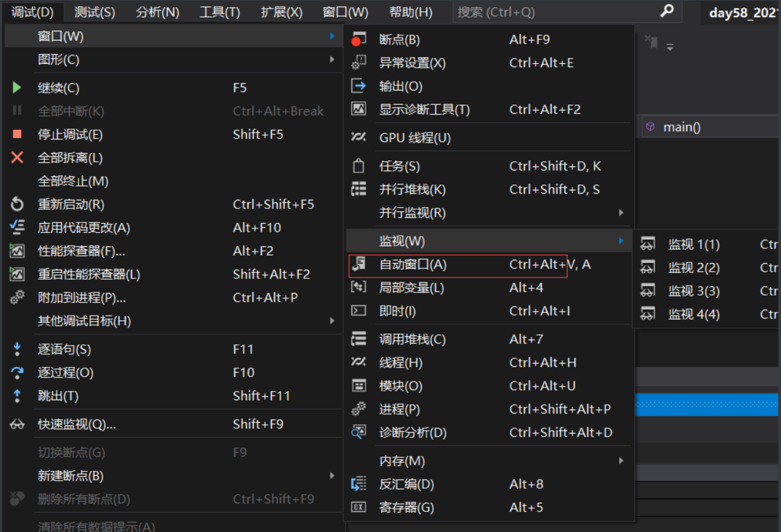Select the 诊断分析 icon
Viewport: 781px width, 532px height.
coord(358,432)
